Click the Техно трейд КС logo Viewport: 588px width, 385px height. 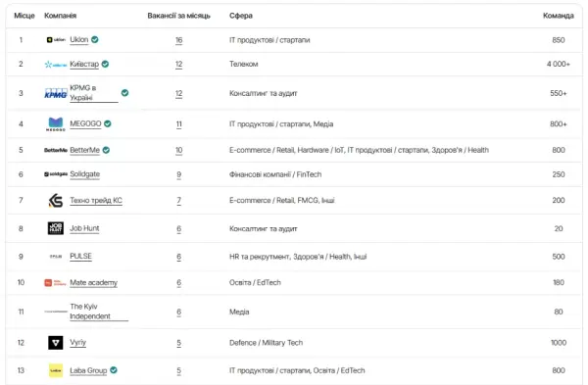(x=56, y=201)
